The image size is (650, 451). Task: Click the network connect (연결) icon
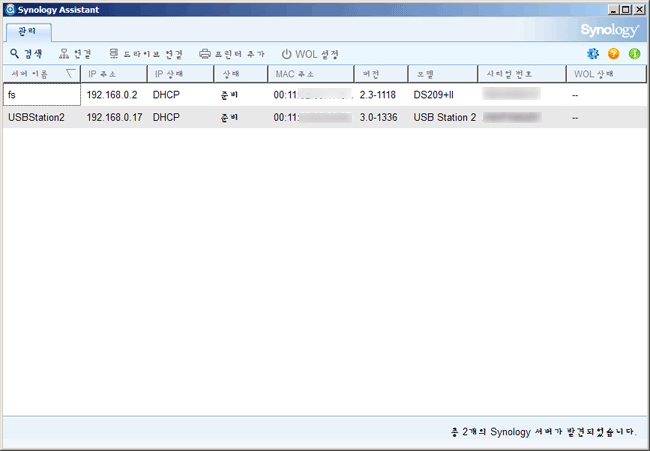64,54
